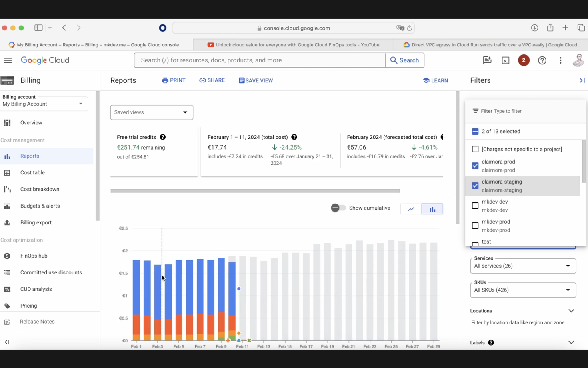Switch to YouTube FinOps tools tab
The width and height of the screenshot is (588, 368).
coord(293,45)
